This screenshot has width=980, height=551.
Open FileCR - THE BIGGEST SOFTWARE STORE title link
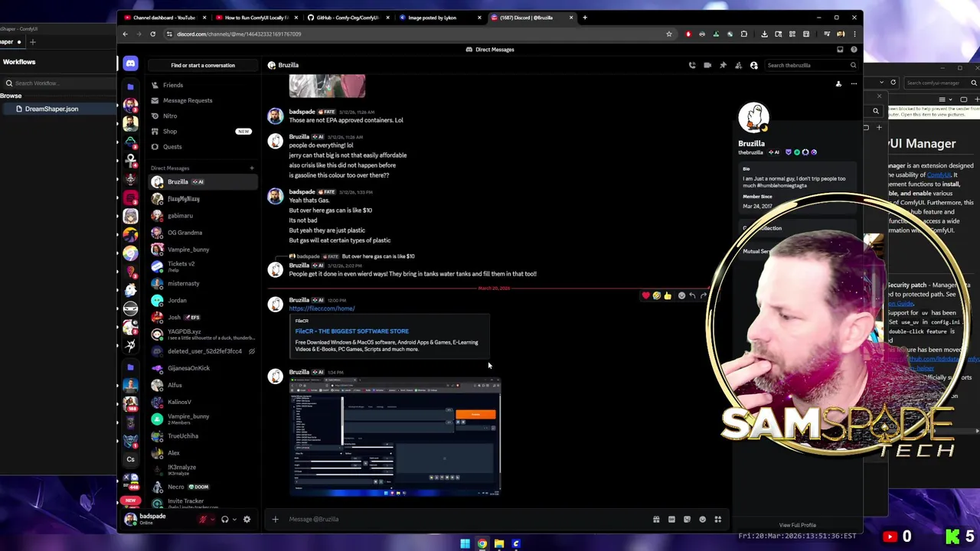[351, 331]
